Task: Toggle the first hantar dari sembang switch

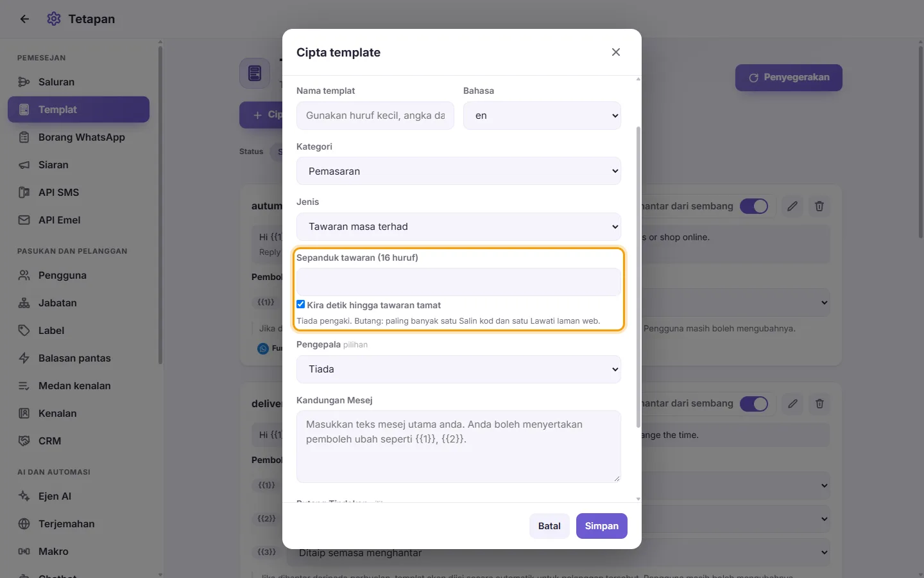Action: pyautogui.click(x=754, y=206)
